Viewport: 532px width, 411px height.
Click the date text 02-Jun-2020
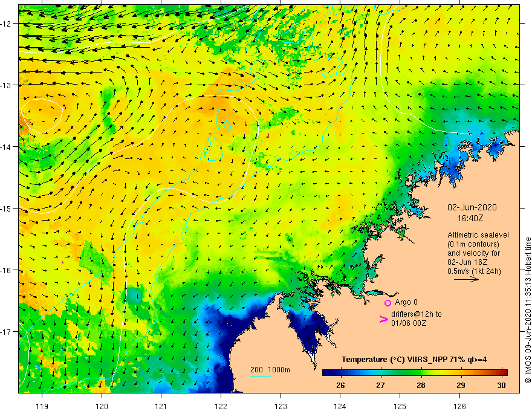click(472, 207)
